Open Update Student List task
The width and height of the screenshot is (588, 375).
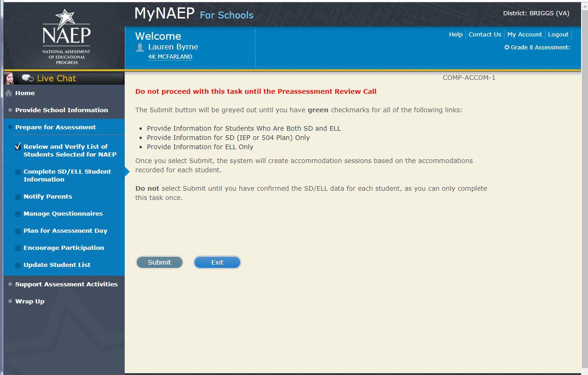57,265
